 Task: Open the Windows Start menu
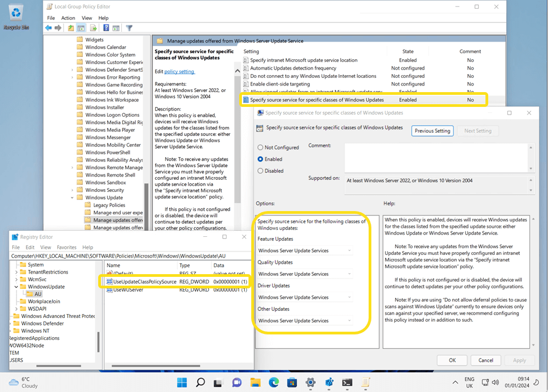coord(182,383)
